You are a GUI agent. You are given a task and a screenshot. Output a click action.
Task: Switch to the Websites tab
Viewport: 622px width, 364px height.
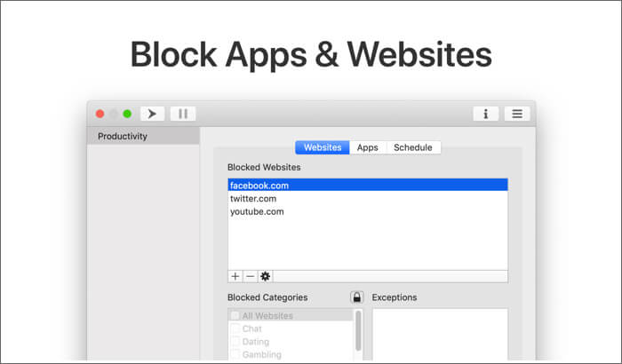click(x=323, y=147)
